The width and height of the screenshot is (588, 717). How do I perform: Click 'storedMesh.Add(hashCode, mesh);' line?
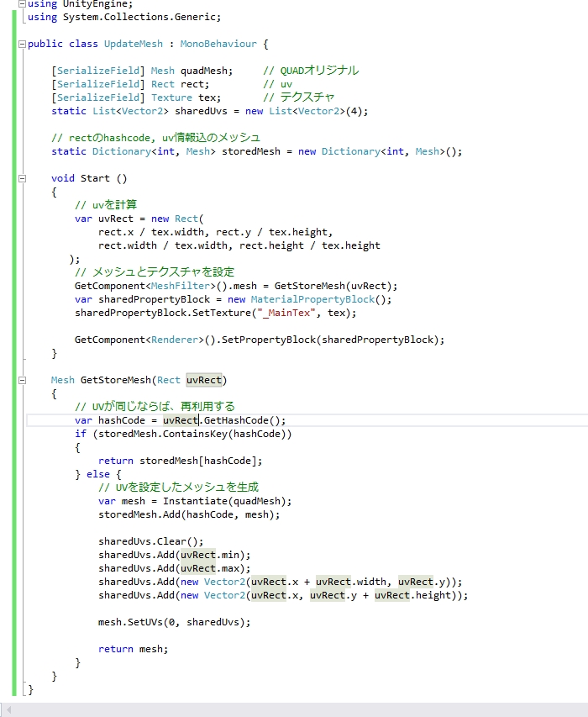[x=189, y=515]
